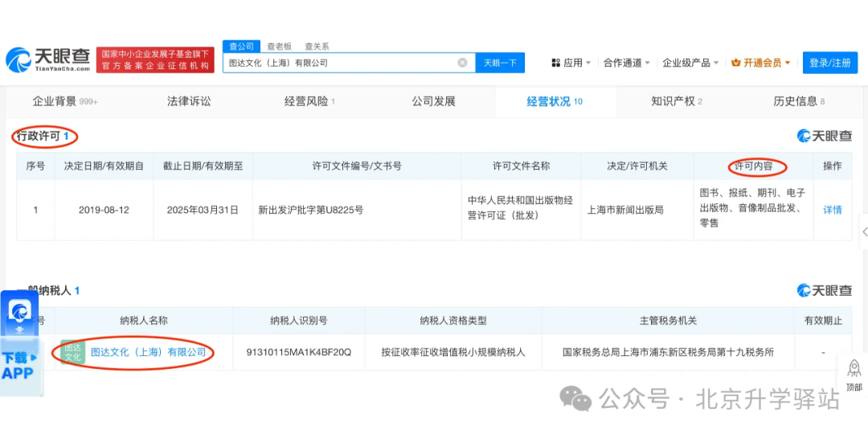868x434 pixels.
Task: Click the taxpayer ID 91310115MA1K4BF20Q
Action: tap(299, 352)
